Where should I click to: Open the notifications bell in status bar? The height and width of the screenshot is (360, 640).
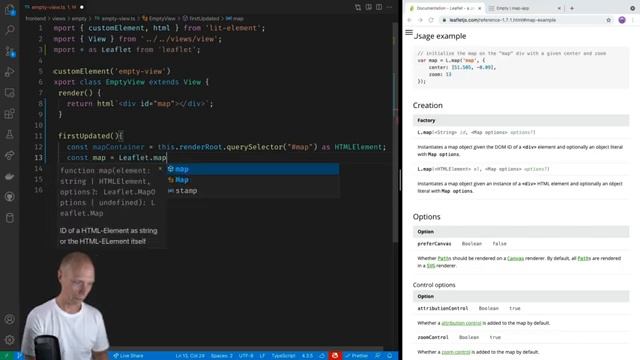point(390,356)
